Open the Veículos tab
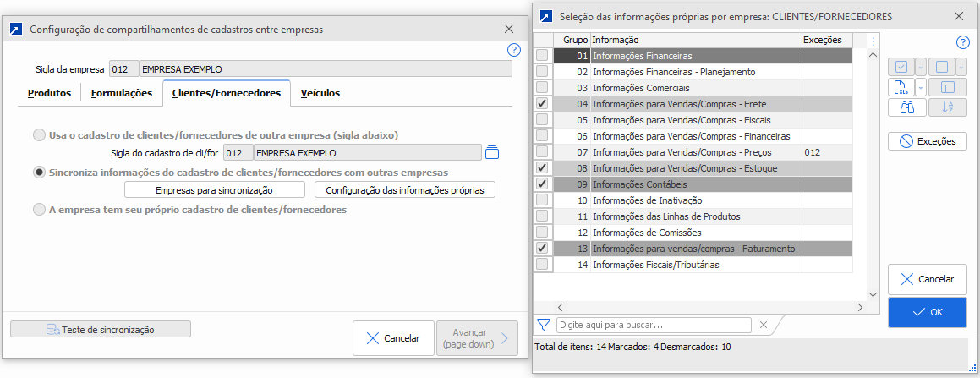The height and width of the screenshot is (378, 980). [x=320, y=93]
